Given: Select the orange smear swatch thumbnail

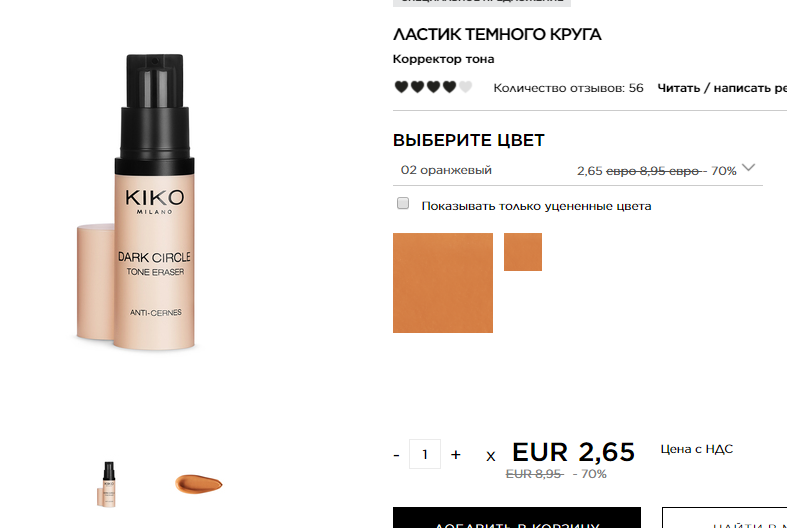Looking at the screenshot, I should pyautogui.click(x=199, y=484).
